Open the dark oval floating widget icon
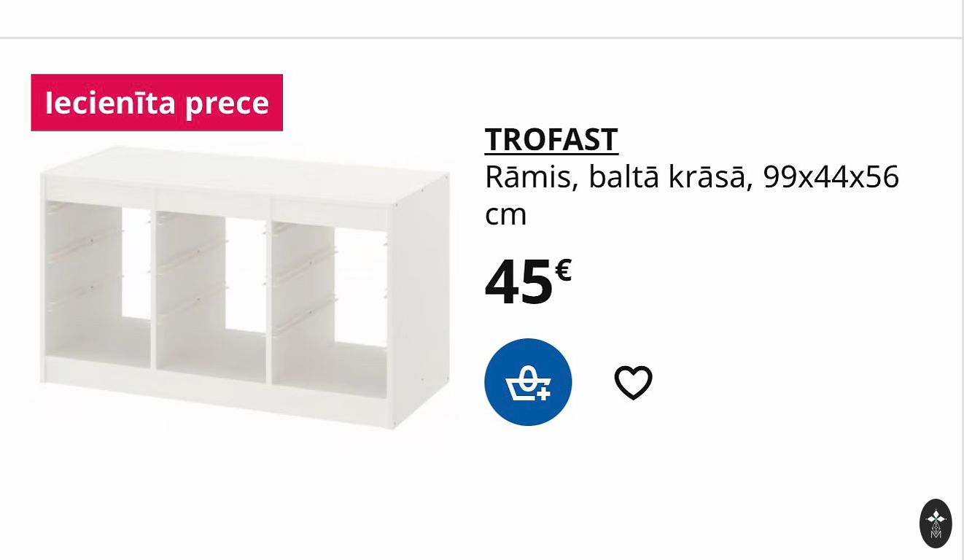Viewport: 964px width, 560px height. 936,524
